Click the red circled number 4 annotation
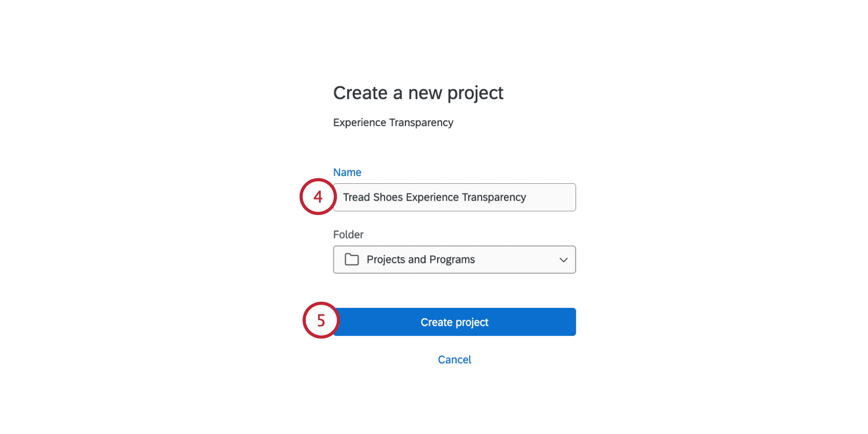 [318, 197]
